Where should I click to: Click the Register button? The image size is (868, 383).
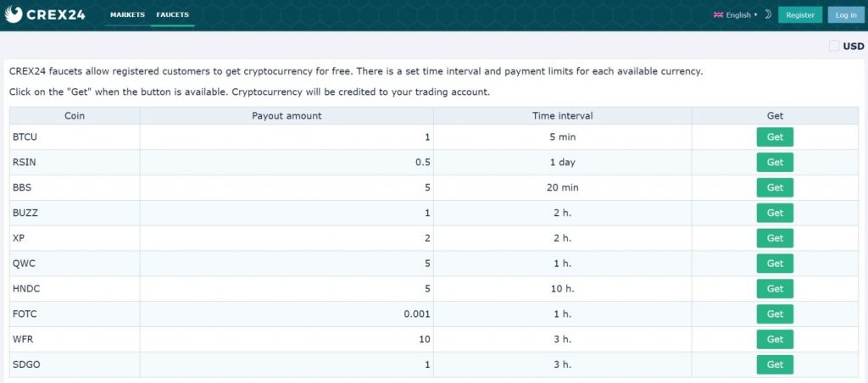coord(800,15)
